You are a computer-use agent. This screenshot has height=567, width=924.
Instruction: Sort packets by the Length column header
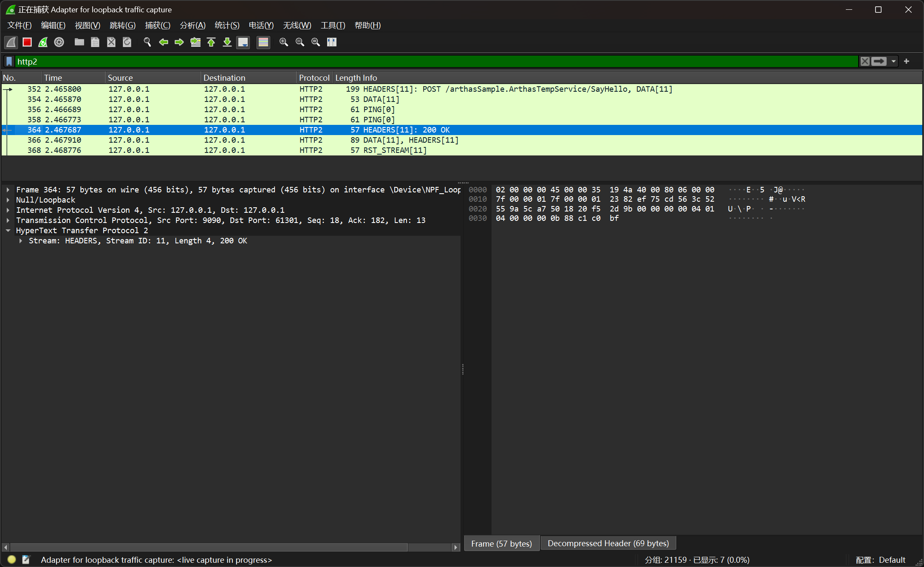348,78
